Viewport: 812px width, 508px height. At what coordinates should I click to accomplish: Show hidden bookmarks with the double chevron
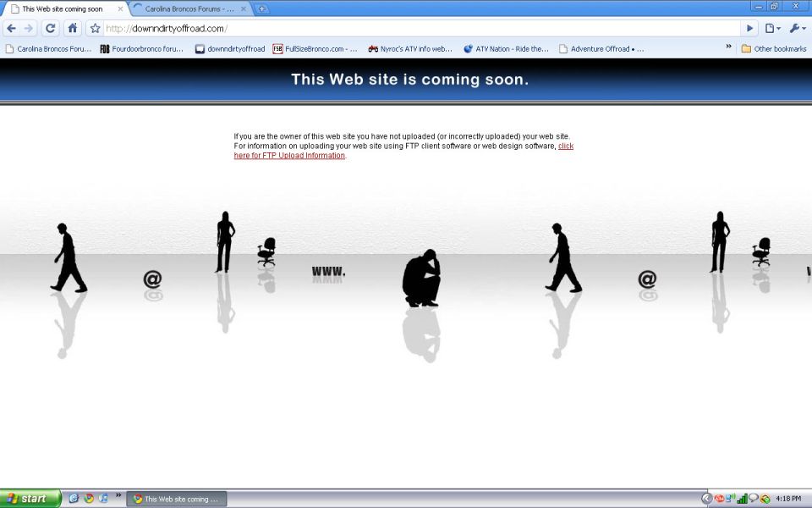[728, 47]
